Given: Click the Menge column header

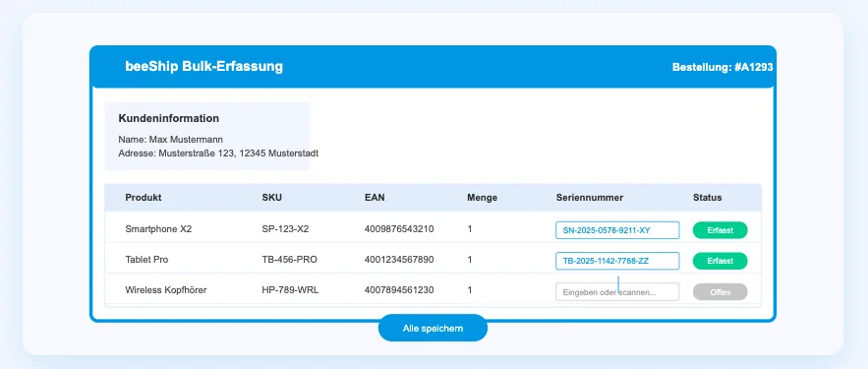Looking at the screenshot, I should pos(482,197).
